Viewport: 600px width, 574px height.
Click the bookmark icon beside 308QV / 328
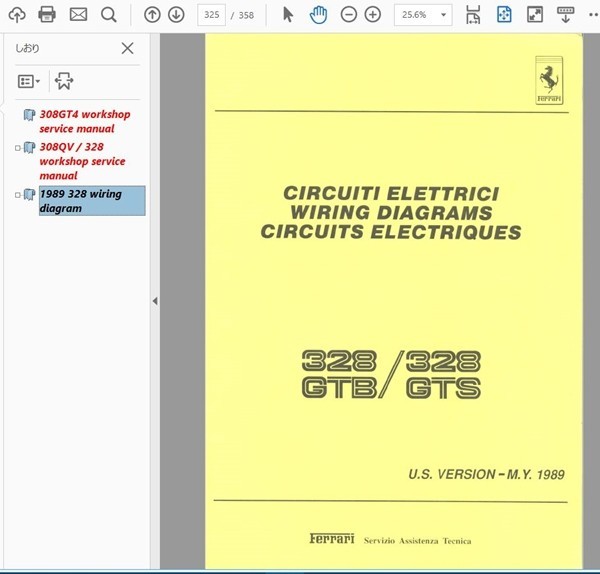pos(29,147)
